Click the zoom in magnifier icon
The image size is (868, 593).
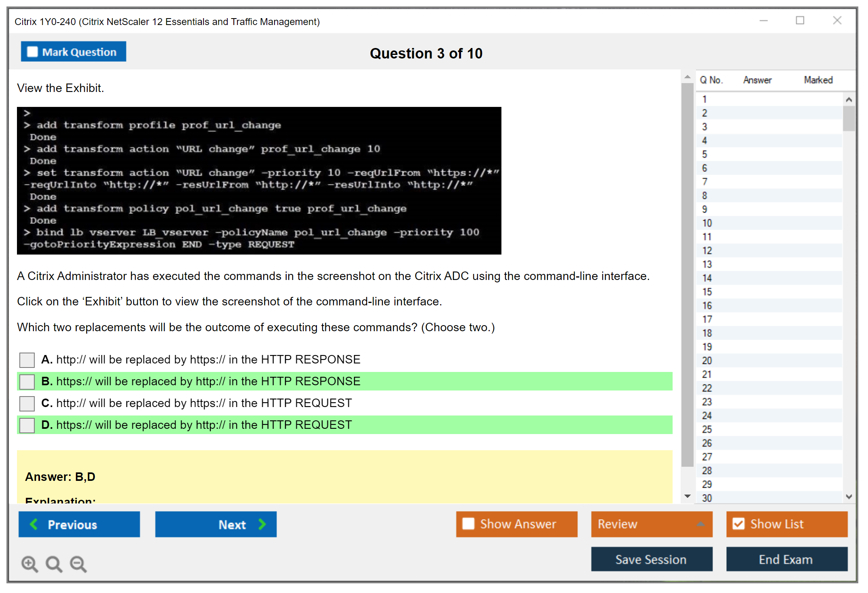point(29,564)
